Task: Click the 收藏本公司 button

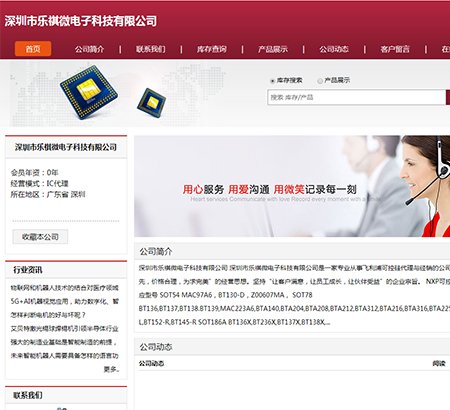Action: 40,237
